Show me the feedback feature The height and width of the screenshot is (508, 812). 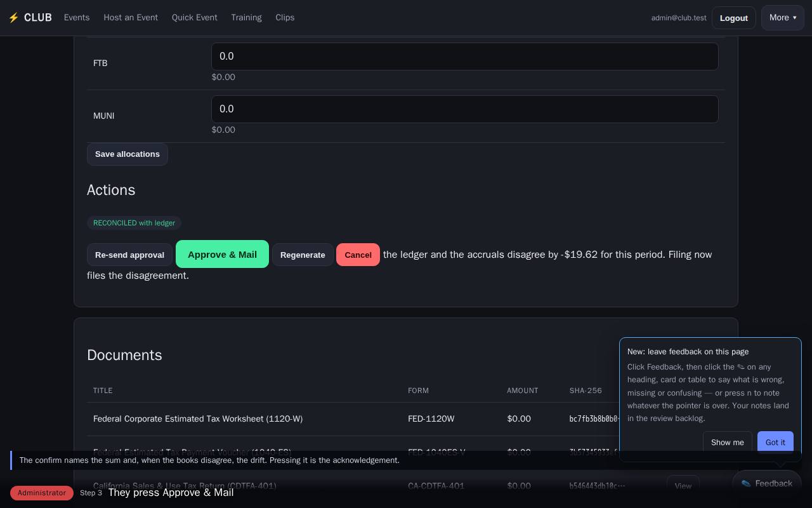pos(727,443)
